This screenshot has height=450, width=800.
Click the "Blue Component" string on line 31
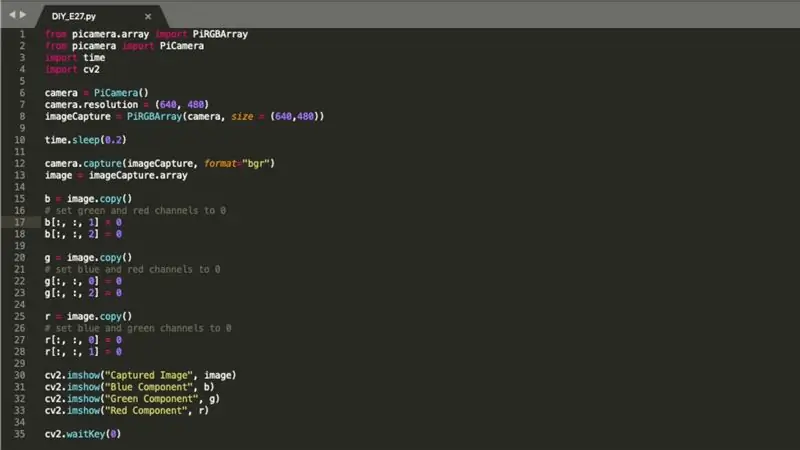tap(149, 387)
